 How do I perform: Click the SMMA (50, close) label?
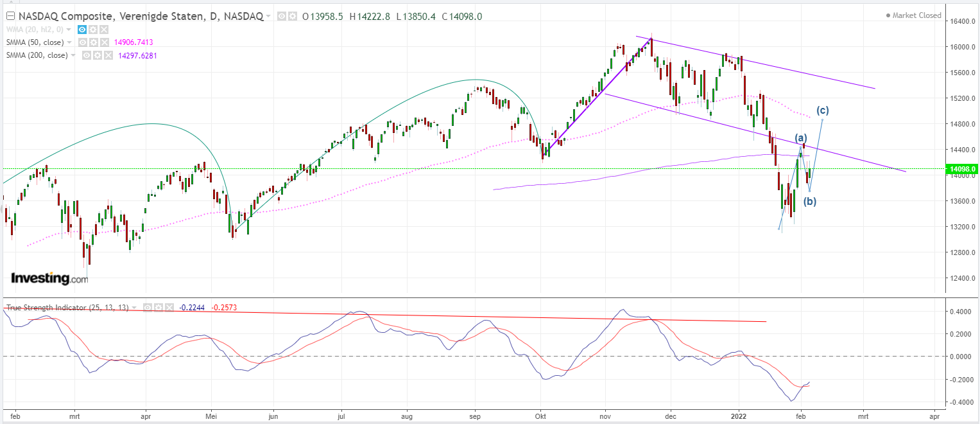(36, 42)
